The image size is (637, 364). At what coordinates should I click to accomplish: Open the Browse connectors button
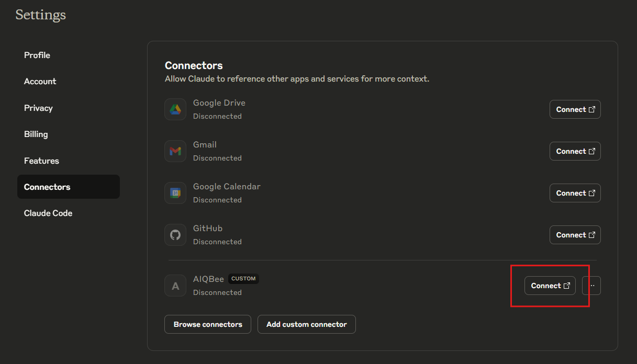(x=208, y=324)
